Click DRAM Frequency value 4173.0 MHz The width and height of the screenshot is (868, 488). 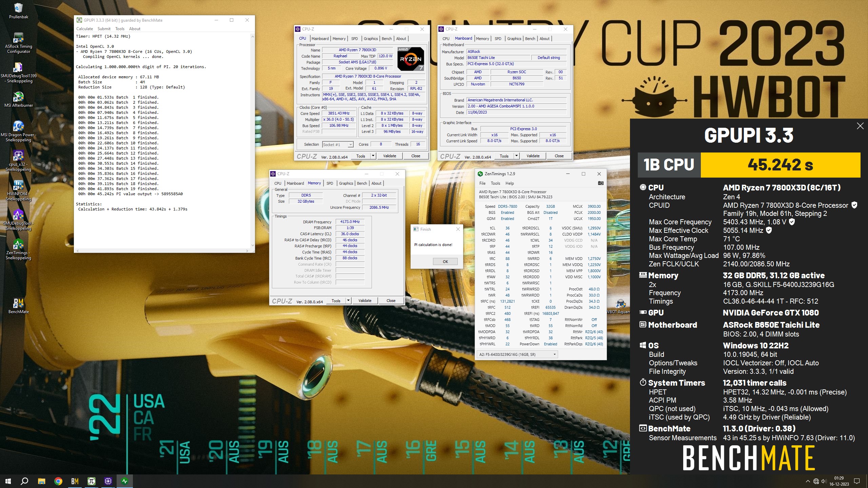[350, 222]
